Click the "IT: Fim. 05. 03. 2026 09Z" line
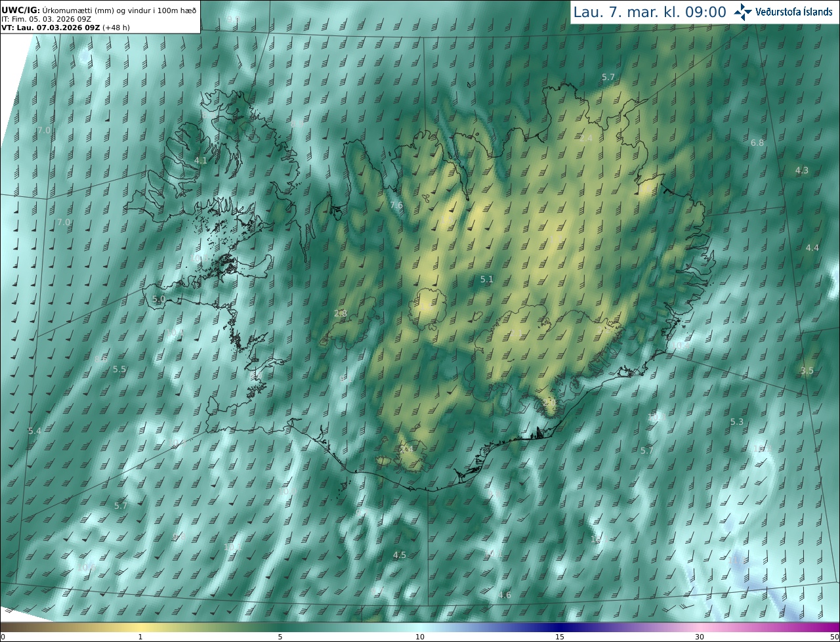 point(46,19)
